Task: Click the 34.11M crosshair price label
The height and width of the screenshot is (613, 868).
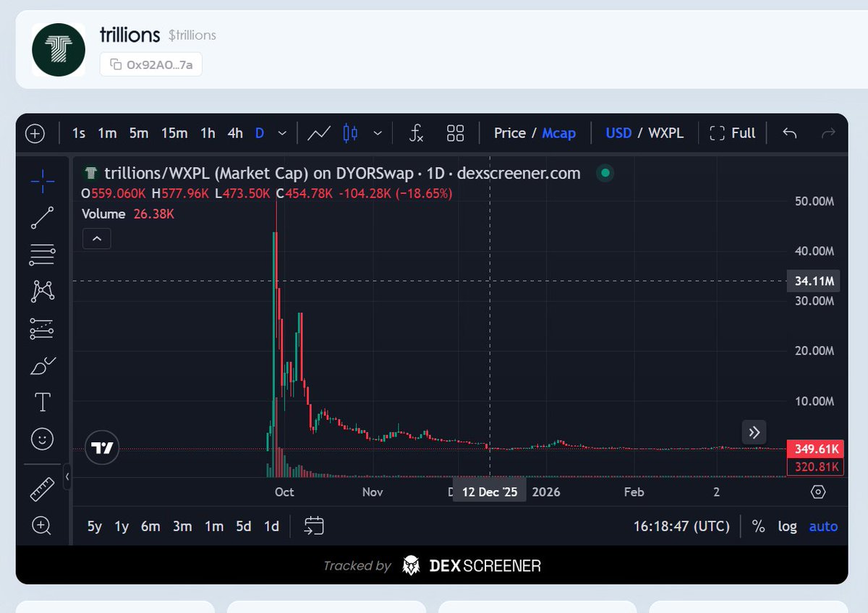Action: pyautogui.click(x=814, y=281)
